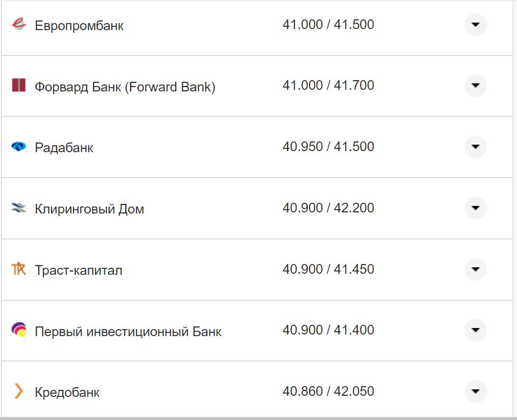Click the Траст-капитал bank name

click(x=78, y=269)
